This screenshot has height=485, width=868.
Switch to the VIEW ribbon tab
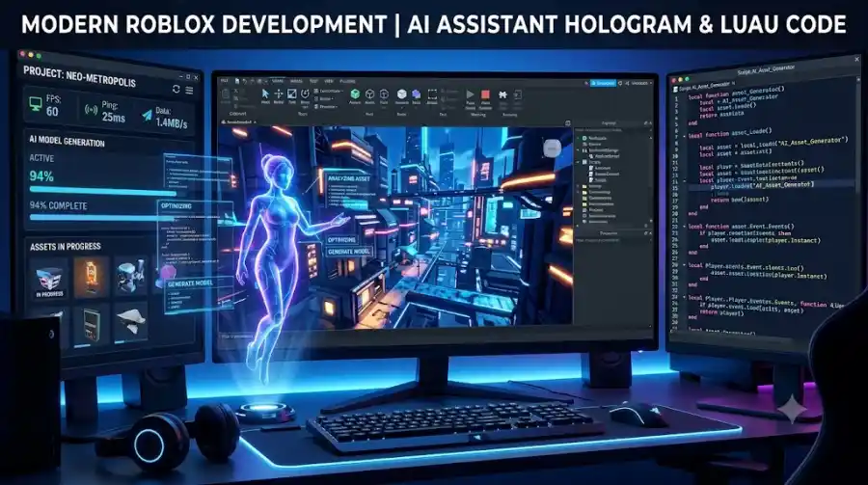pyautogui.click(x=329, y=81)
